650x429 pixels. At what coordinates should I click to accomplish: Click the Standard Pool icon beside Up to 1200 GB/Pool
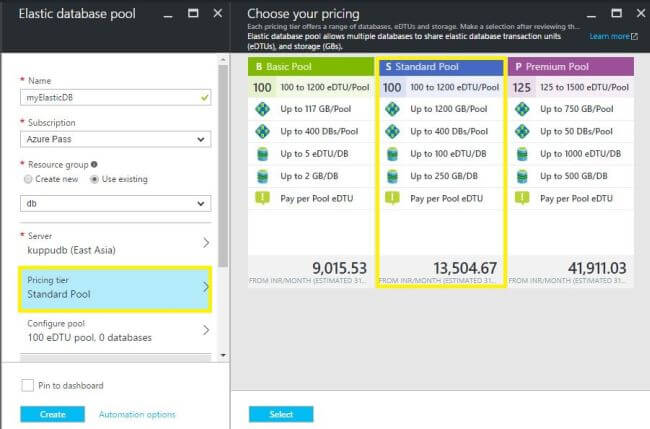click(x=392, y=109)
